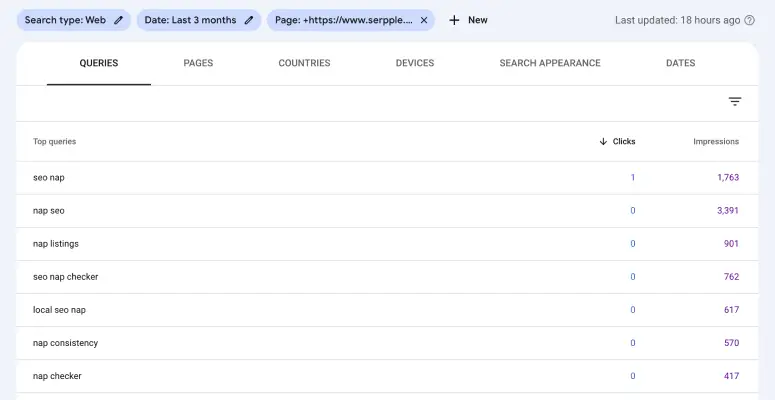
Task: Click the clicks value 0 for nap checker
Action: [633, 376]
